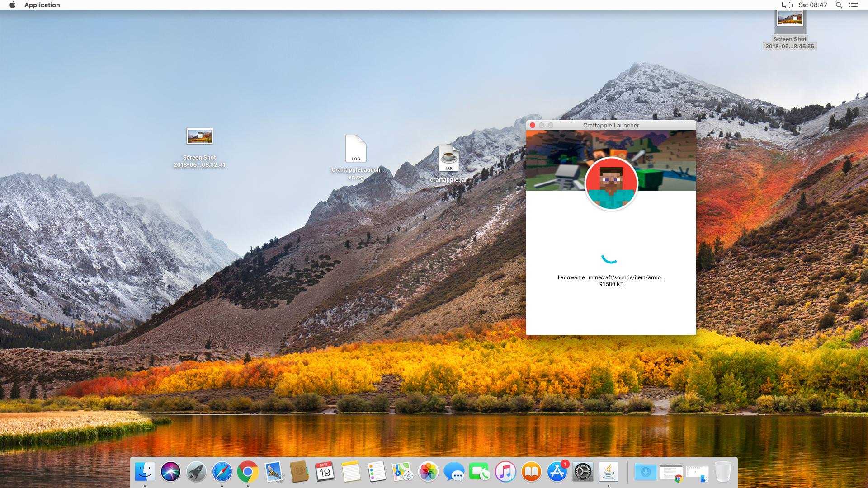Open the AirPlay display menu
868x488 pixels.
(x=787, y=5)
